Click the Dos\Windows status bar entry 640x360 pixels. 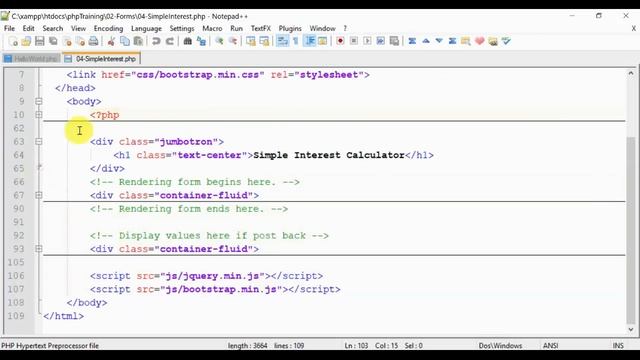point(500,346)
